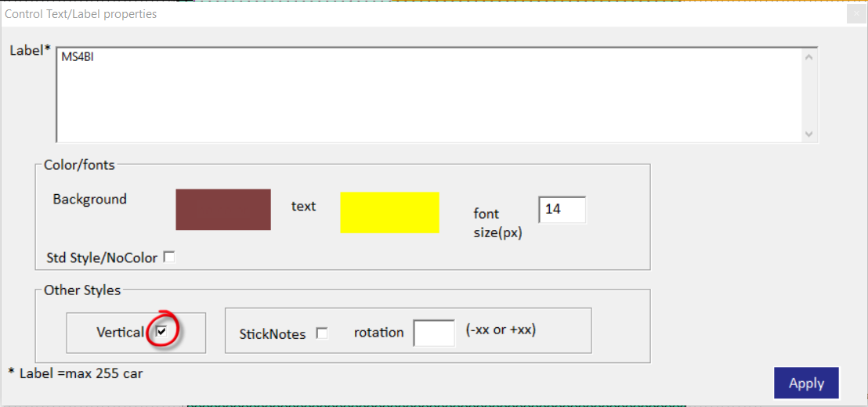868x407 pixels.
Task: Select the Color/fonts group heading
Action: coord(79,165)
